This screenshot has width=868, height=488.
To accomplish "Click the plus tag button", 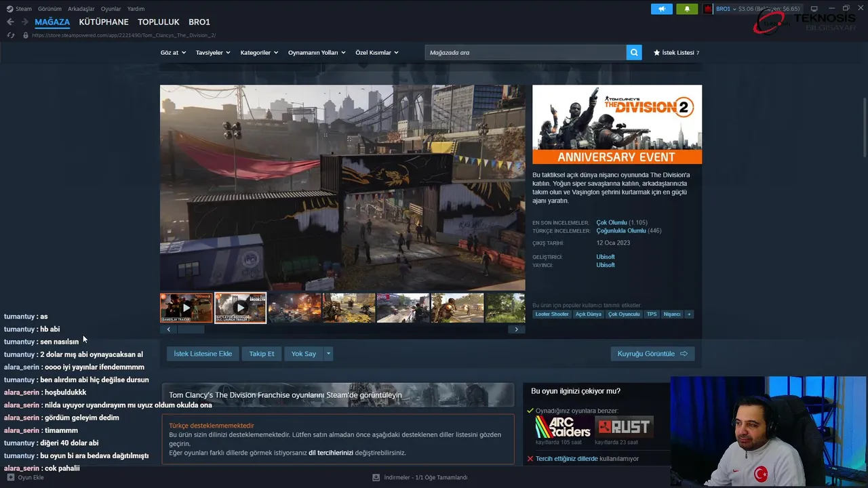I will [689, 314].
